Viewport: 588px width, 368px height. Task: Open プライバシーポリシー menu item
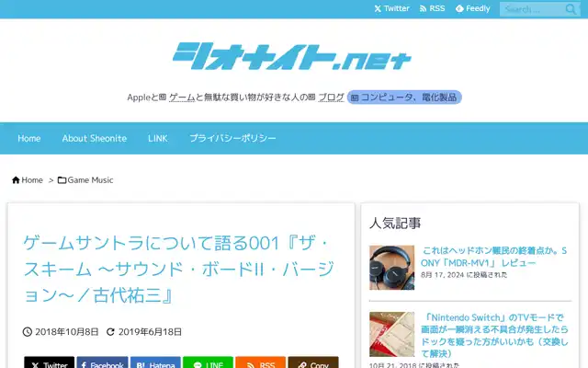pos(232,138)
